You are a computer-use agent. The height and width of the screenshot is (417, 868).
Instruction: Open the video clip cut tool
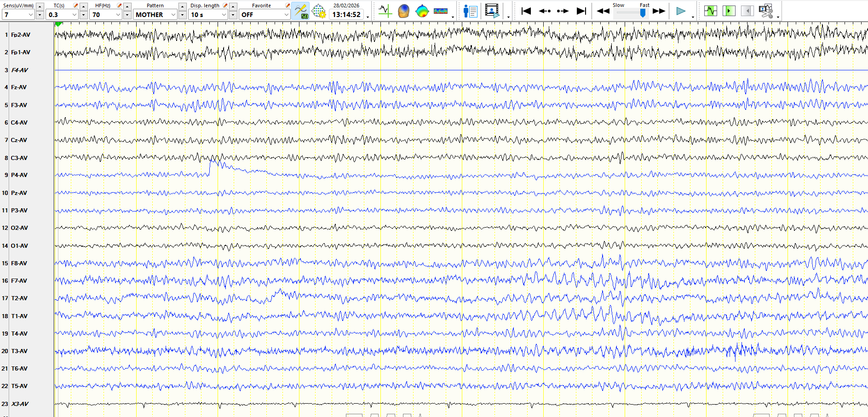tap(766, 11)
